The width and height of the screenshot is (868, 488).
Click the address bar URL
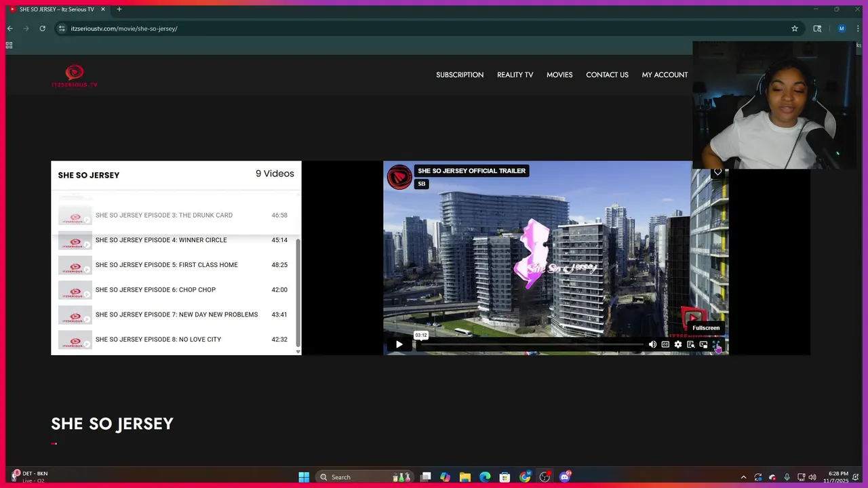[x=124, y=28]
